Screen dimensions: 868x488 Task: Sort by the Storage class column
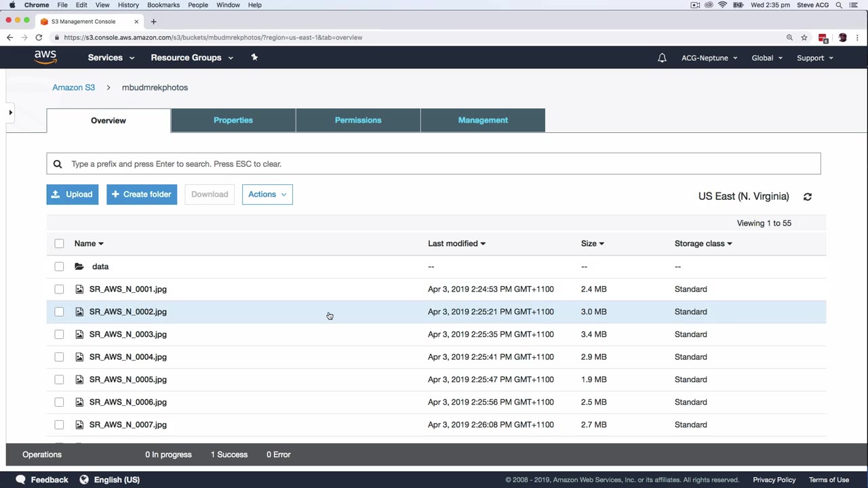[x=703, y=243]
